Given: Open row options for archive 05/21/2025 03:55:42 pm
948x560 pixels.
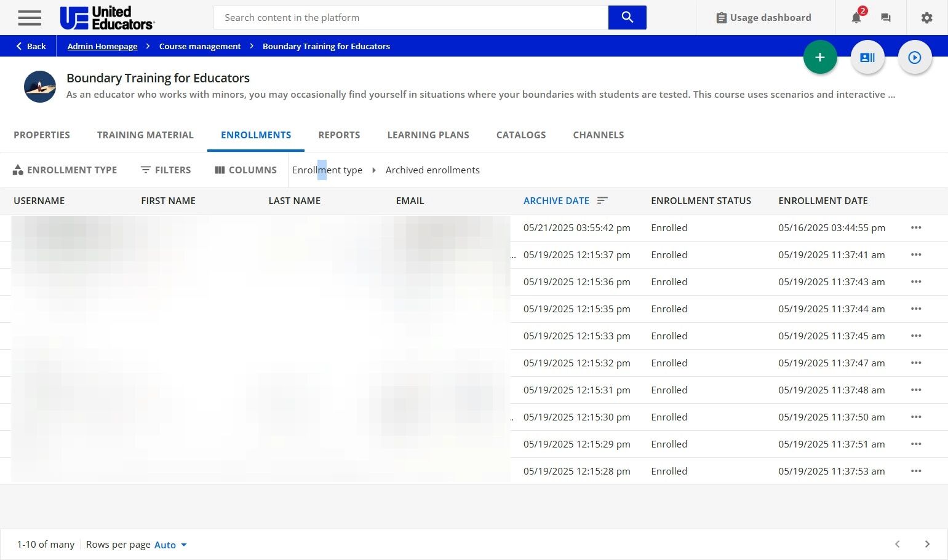Looking at the screenshot, I should [x=916, y=228].
